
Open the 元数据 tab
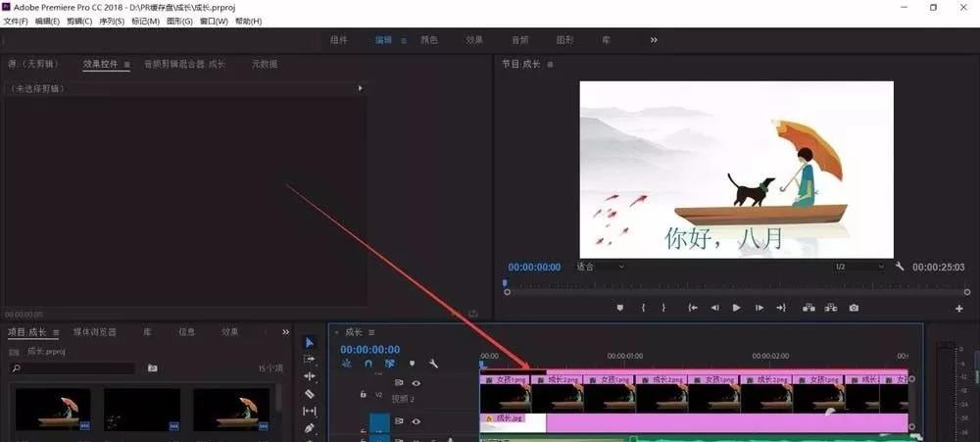coord(265,64)
